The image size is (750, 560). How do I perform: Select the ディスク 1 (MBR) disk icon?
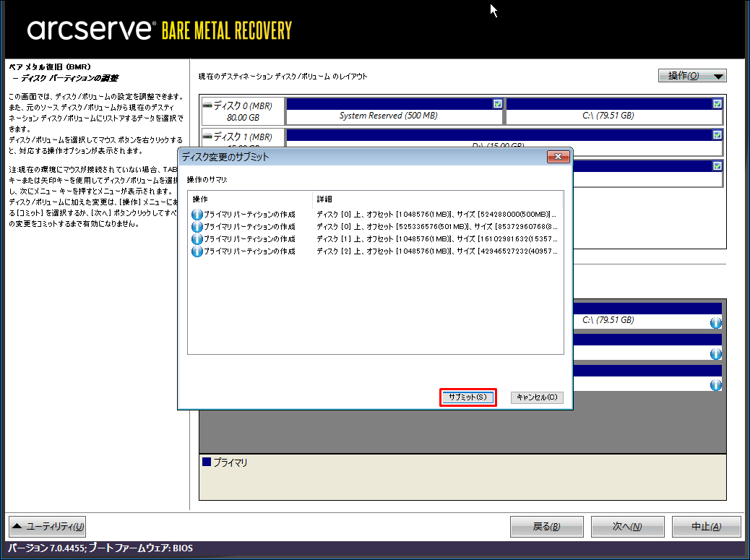[207, 137]
